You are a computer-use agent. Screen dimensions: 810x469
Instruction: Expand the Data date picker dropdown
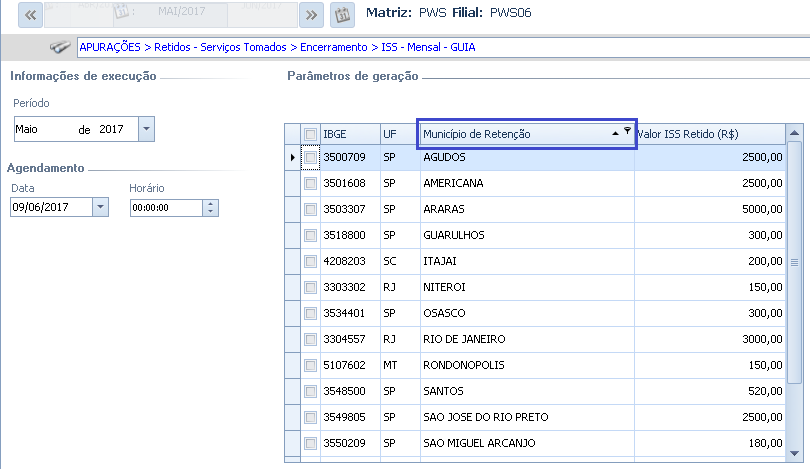[x=99, y=207]
